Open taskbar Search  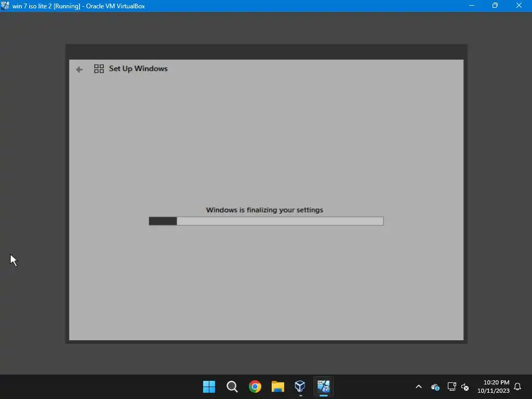pyautogui.click(x=232, y=387)
